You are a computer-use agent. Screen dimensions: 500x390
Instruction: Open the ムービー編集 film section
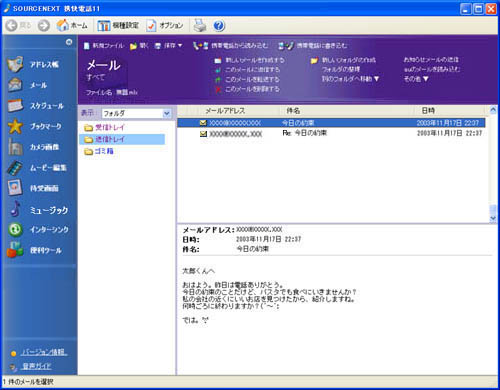pyautogui.click(x=37, y=168)
